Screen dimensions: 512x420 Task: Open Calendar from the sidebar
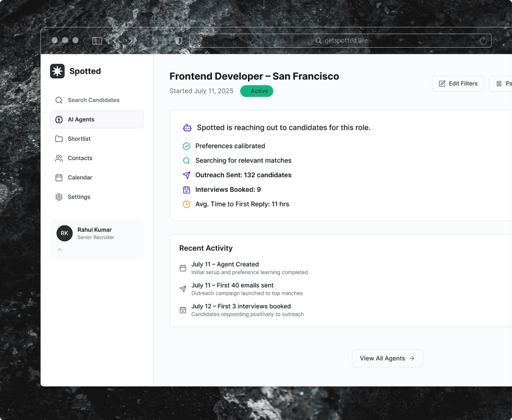(x=80, y=178)
